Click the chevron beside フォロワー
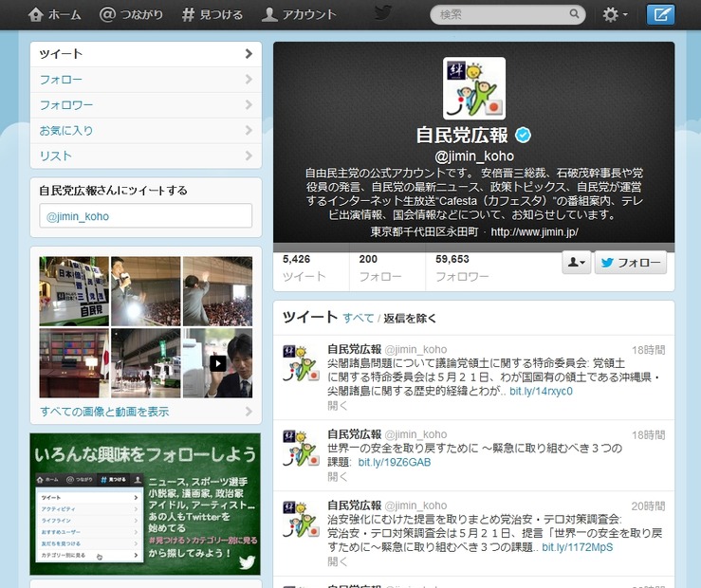The height and width of the screenshot is (588, 701). pyautogui.click(x=249, y=104)
